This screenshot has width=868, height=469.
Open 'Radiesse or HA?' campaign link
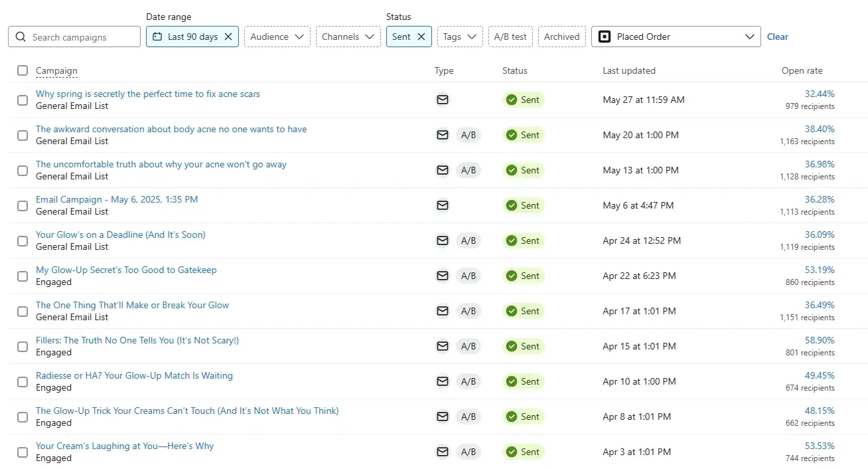(x=134, y=375)
